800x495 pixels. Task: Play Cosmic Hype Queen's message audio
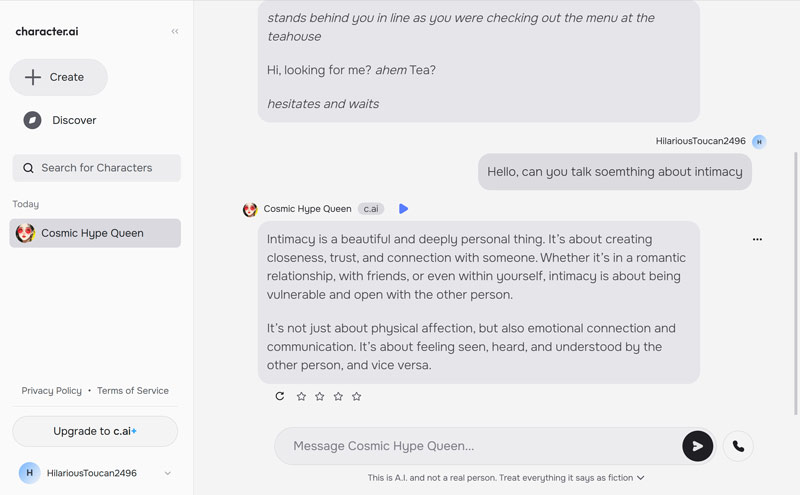404,209
